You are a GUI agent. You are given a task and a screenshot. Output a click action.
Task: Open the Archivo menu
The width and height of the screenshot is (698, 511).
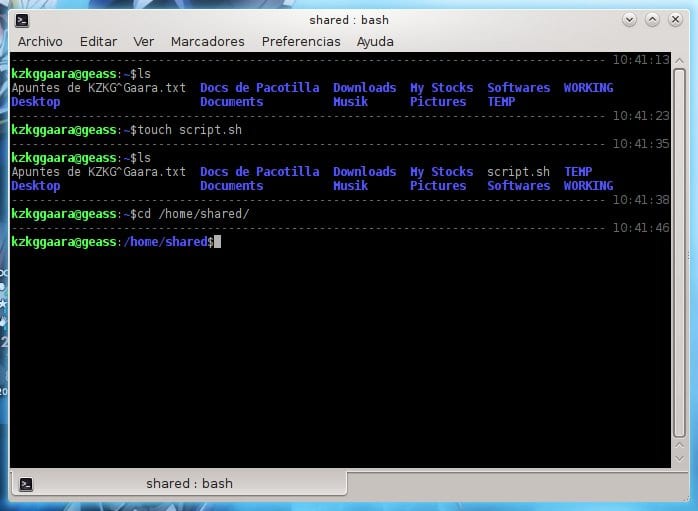click(40, 41)
